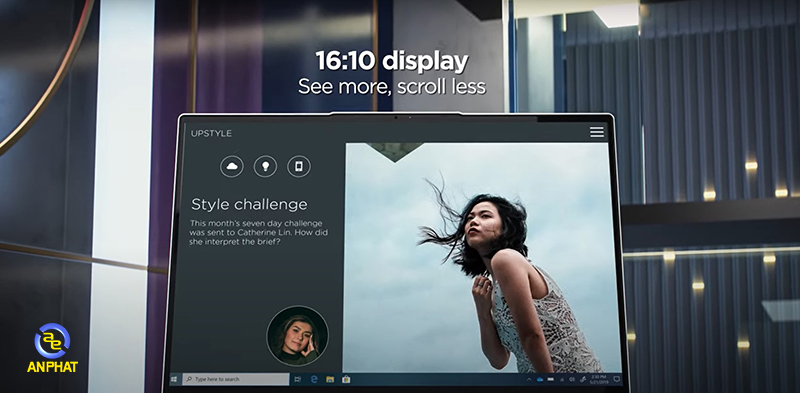Open the Windows Start menu
Image resolution: width=800 pixels, height=393 pixels.
[174, 379]
